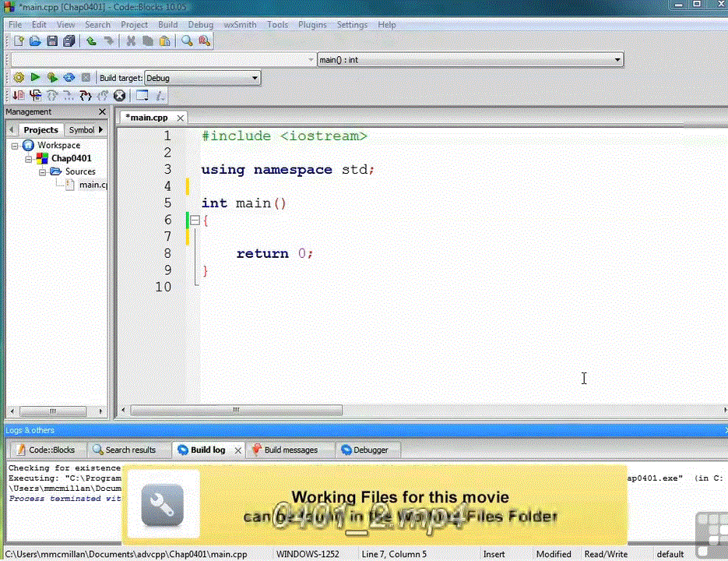
Task: Click the Read/Write status bar field
Action: (606, 554)
